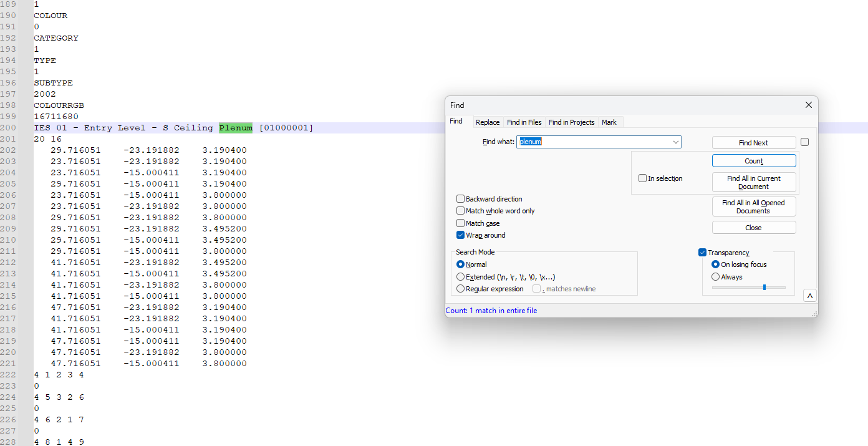The height and width of the screenshot is (446, 868).
Task: Check the In selection box
Action: point(642,178)
